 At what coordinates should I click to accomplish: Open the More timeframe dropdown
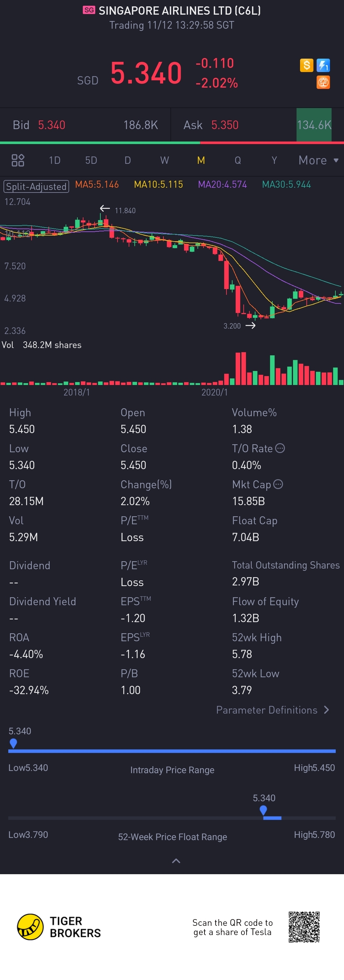tap(318, 160)
